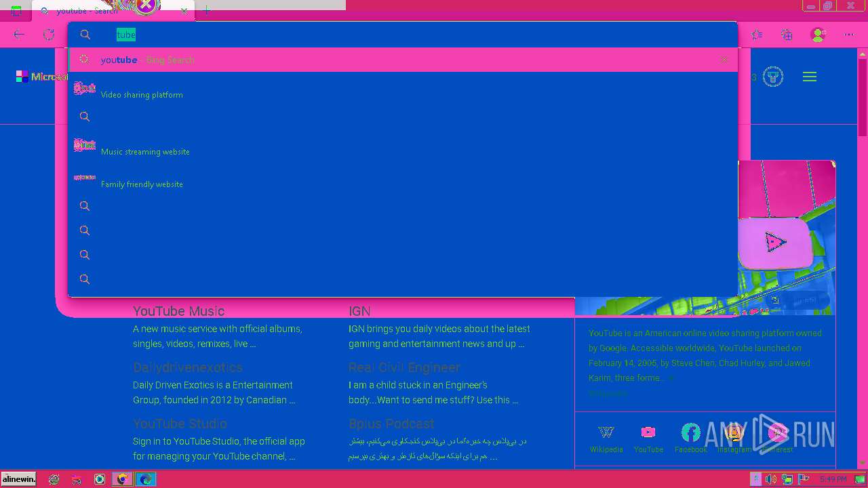
Task: Open the volume speaker tray icon
Action: pyautogui.click(x=771, y=479)
